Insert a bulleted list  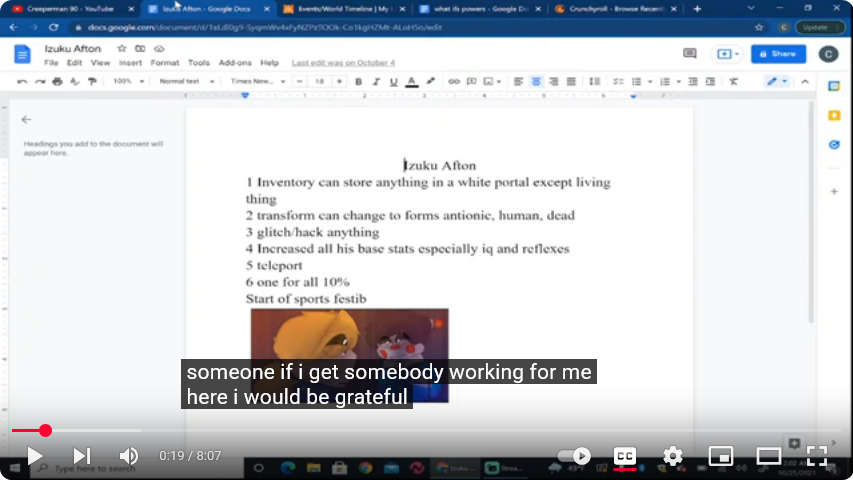[x=636, y=82]
